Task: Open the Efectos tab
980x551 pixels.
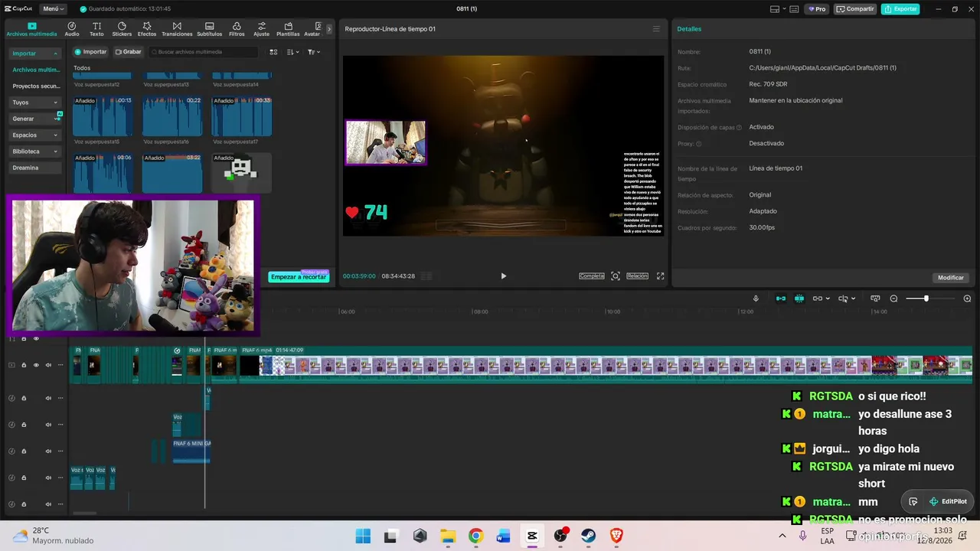Action: (x=147, y=29)
